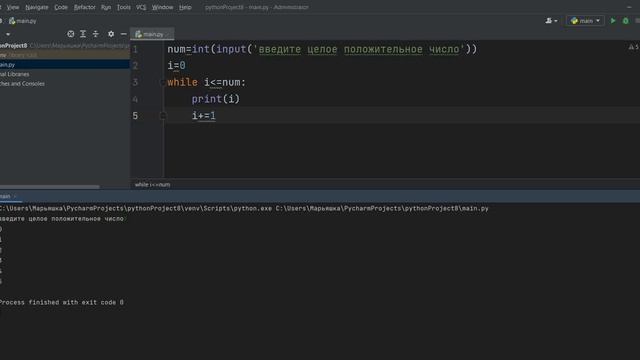Image resolution: width=640 pixels, height=360 pixels.
Task: Click line number 1 in the gutter
Action: click(x=135, y=49)
